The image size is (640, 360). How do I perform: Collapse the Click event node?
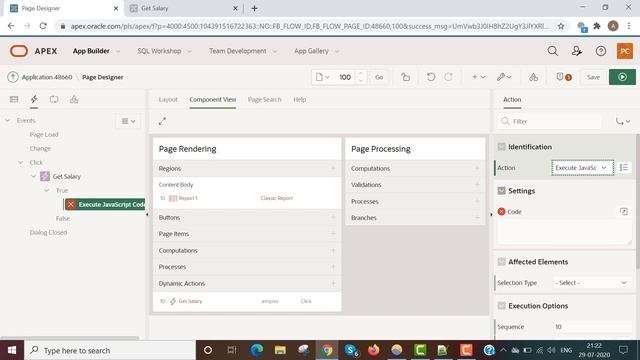(20, 162)
